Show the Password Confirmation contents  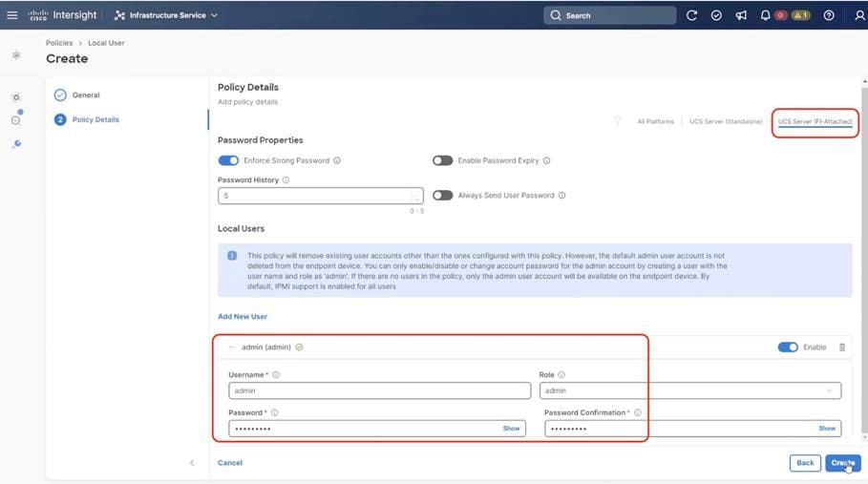(827, 428)
